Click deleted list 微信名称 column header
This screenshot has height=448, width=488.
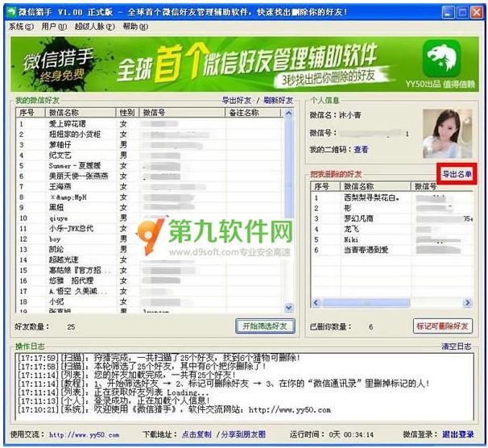coord(376,186)
